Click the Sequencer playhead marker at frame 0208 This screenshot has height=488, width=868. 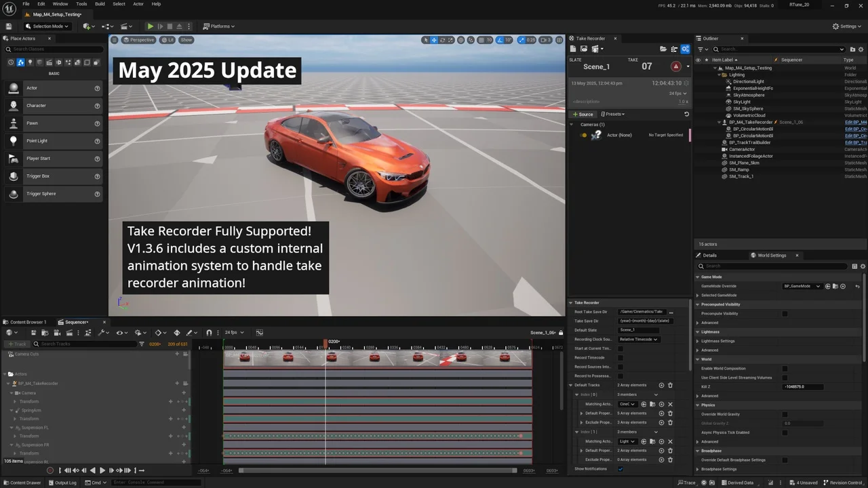tap(325, 344)
